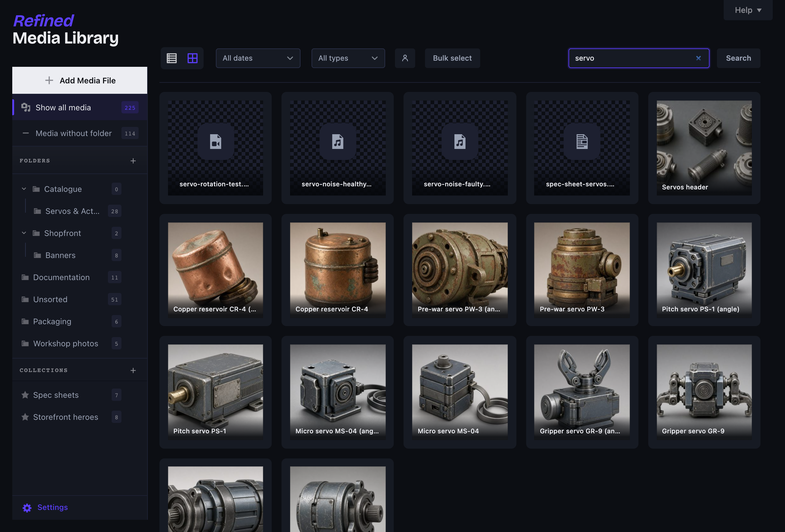Click the Packaging folder icon
The height and width of the screenshot is (532, 785).
click(x=25, y=322)
